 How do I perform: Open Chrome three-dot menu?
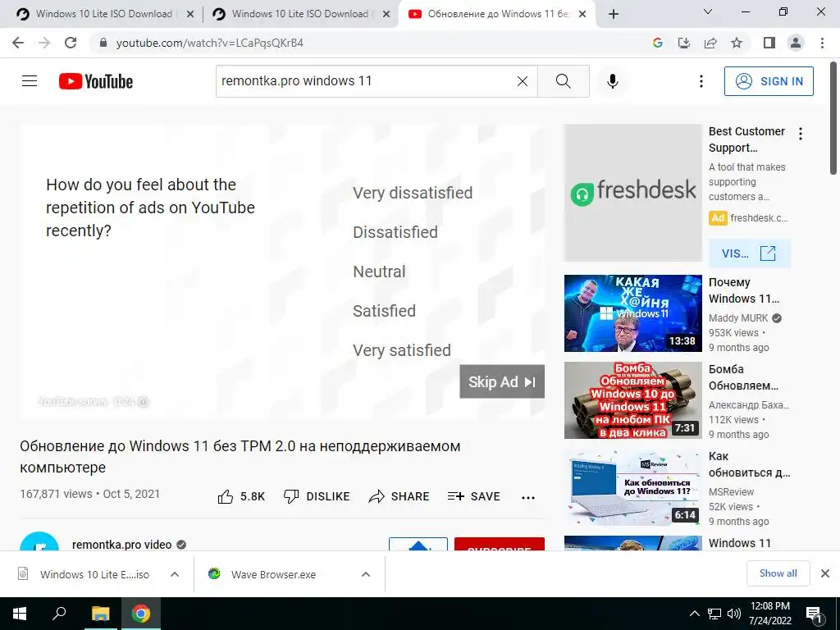coord(822,43)
